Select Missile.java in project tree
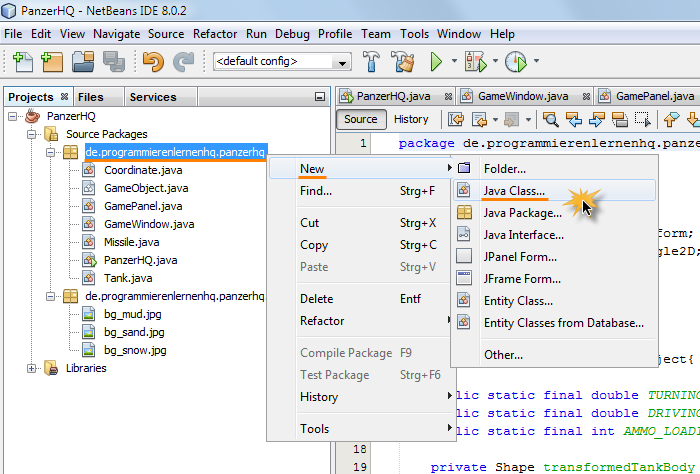 coord(131,242)
